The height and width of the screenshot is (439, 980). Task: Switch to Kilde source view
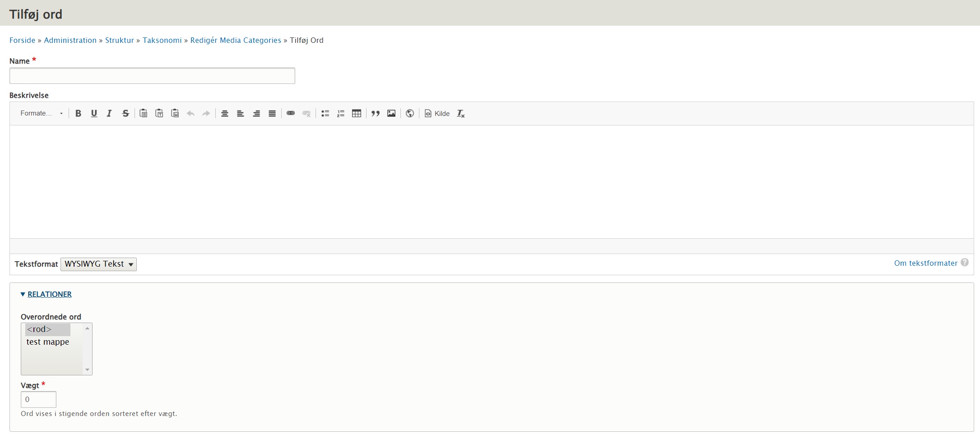click(x=437, y=113)
